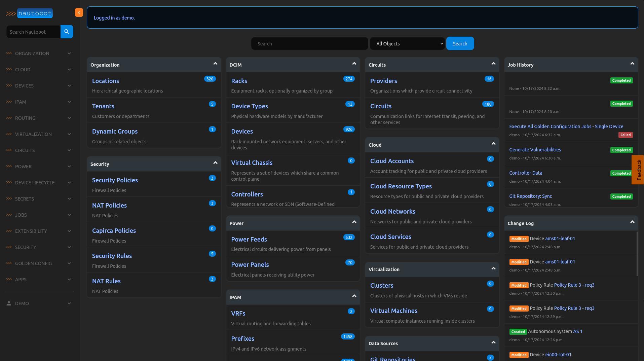Expand the Devices sidebar menu
Image resolution: width=644 pixels, height=361 pixels.
pos(39,86)
